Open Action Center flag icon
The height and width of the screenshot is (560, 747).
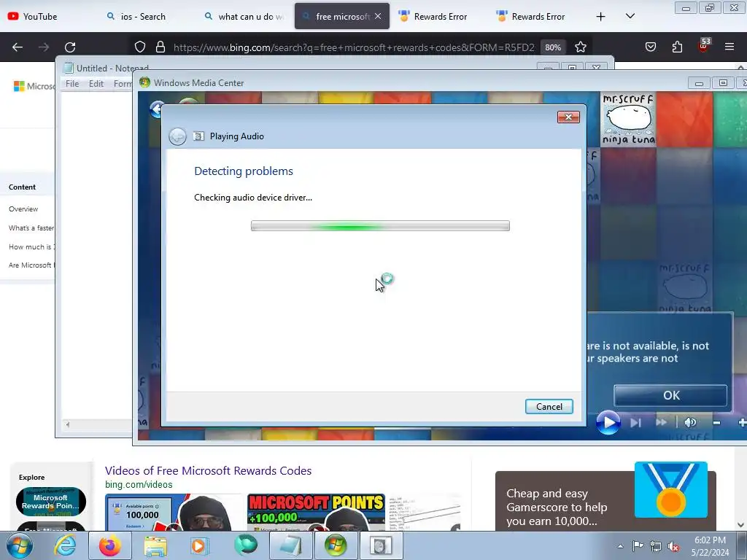[x=638, y=545]
